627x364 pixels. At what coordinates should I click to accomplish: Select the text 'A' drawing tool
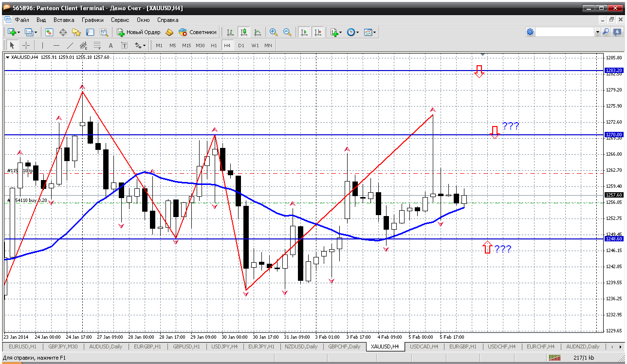pos(111,45)
